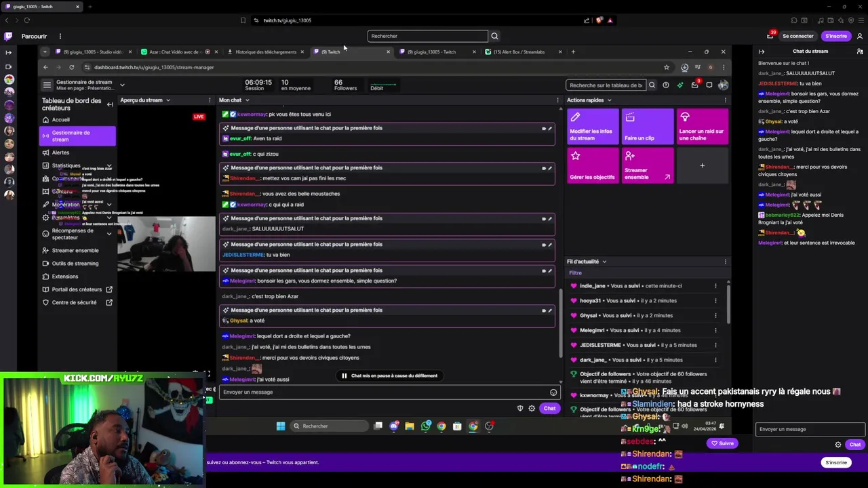Open the hamburger menu beside Gestionnaire de stream
This screenshot has width=868, height=488.
(47, 85)
